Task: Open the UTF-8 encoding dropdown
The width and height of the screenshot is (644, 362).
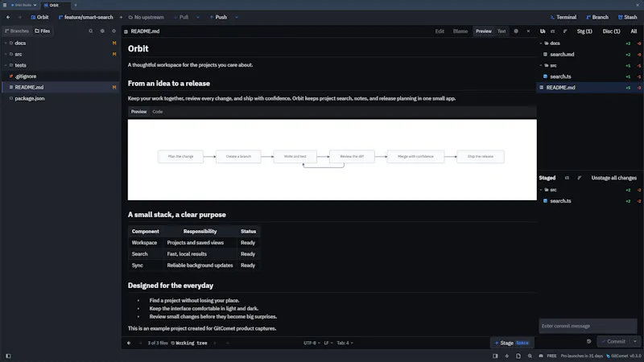Action: coord(312,343)
